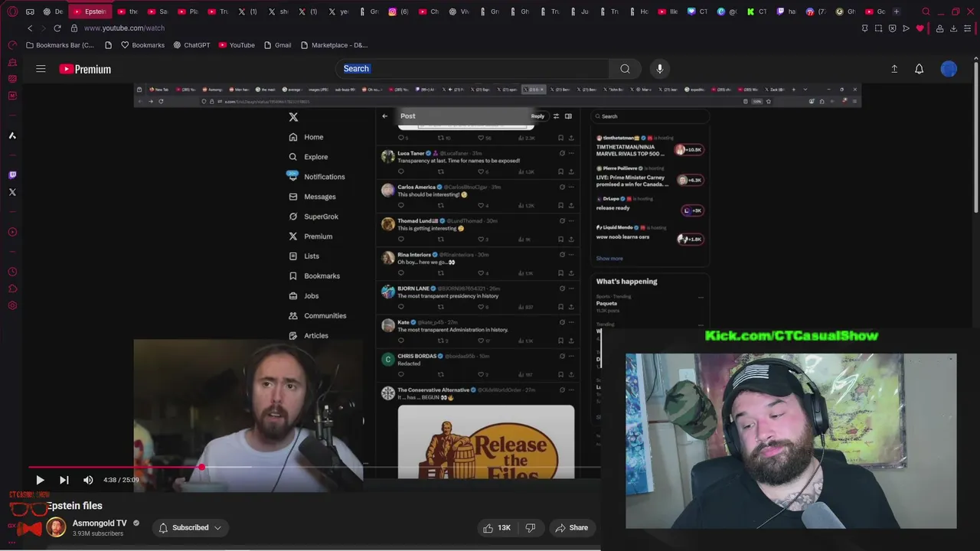Viewport: 980px width, 551px height.
Task: Open the workspaces icon next to the Opera logo
Action: pos(30,11)
